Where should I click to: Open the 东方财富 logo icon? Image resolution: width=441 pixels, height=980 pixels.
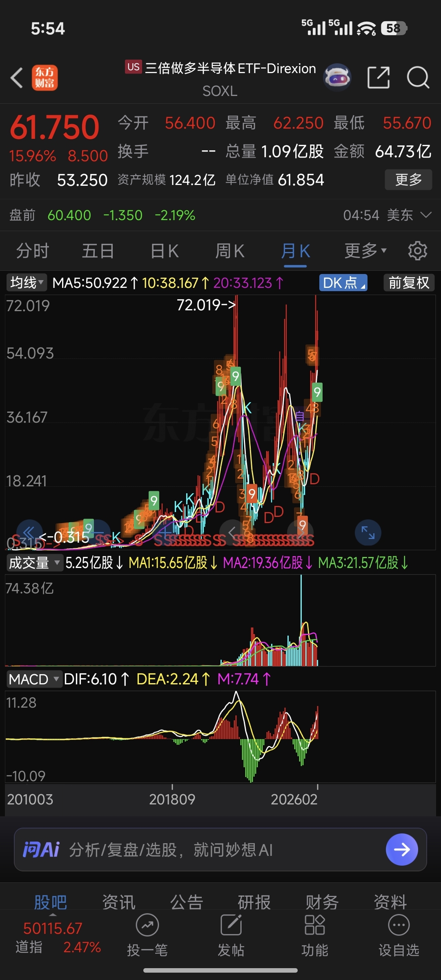[45, 78]
